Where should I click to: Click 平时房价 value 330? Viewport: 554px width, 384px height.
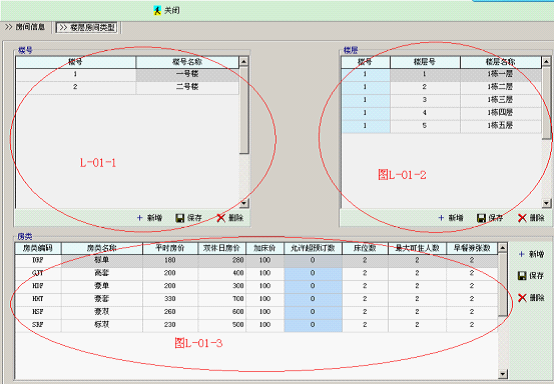click(x=170, y=299)
